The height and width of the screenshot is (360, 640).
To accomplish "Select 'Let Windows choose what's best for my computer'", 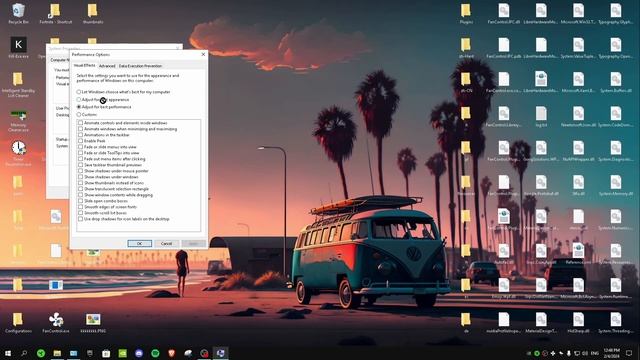I will [x=79, y=92].
